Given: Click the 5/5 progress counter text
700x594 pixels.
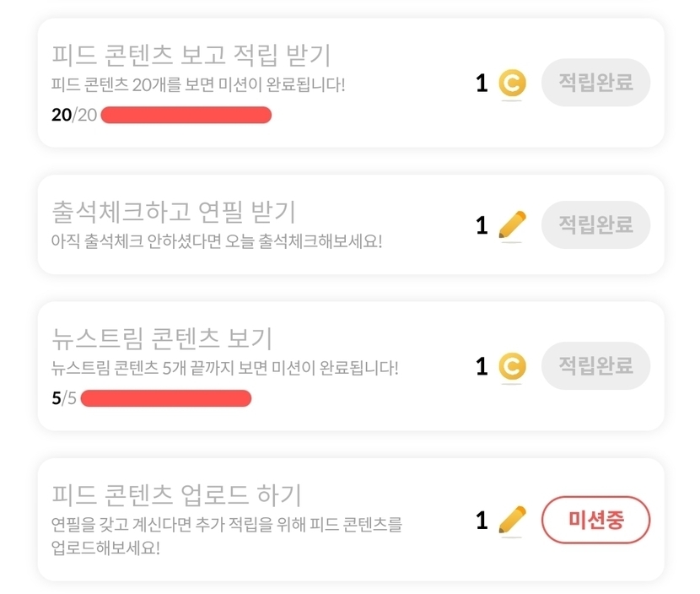Looking at the screenshot, I should pos(64,398).
